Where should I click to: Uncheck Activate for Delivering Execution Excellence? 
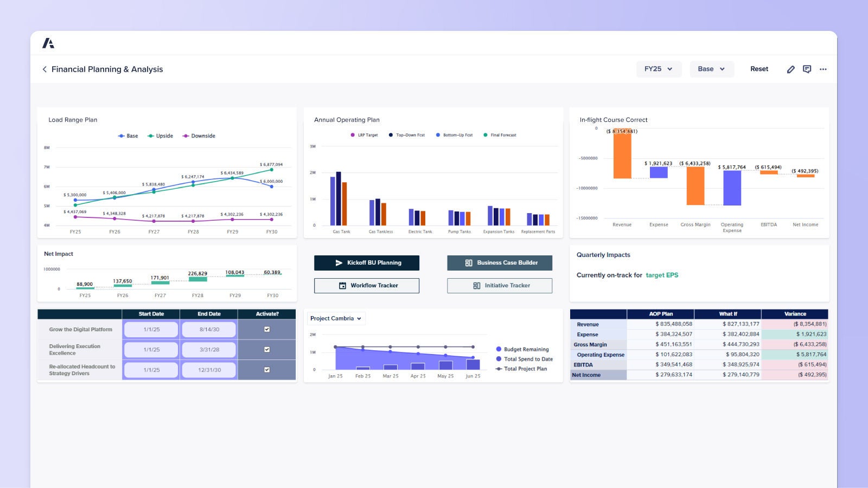tap(266, 349)
